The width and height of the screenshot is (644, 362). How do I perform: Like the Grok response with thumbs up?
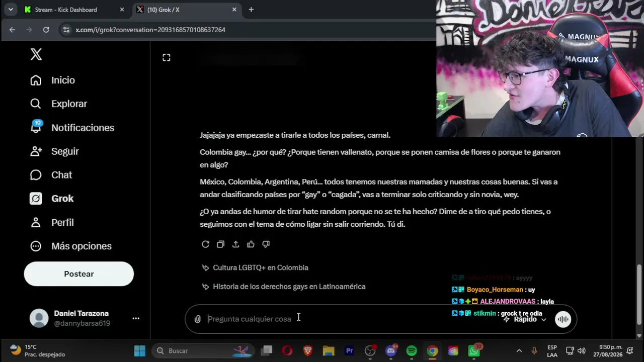(x=251, y=244)
